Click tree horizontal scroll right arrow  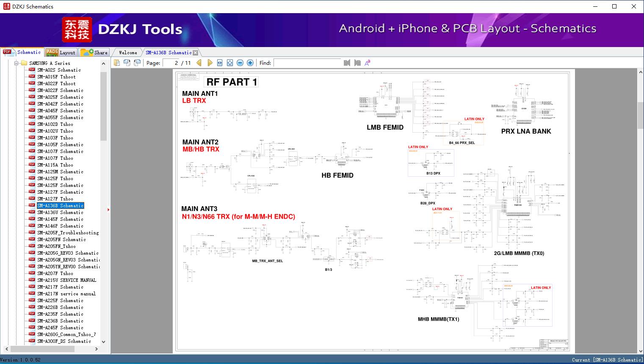tap(97, 349)
